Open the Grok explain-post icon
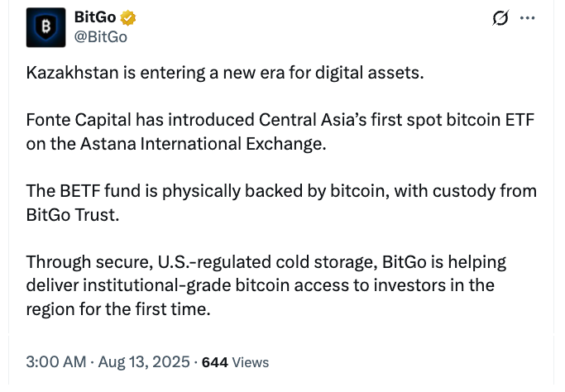The height and width of the screenshot is (392, 565). tap(500, 18)
